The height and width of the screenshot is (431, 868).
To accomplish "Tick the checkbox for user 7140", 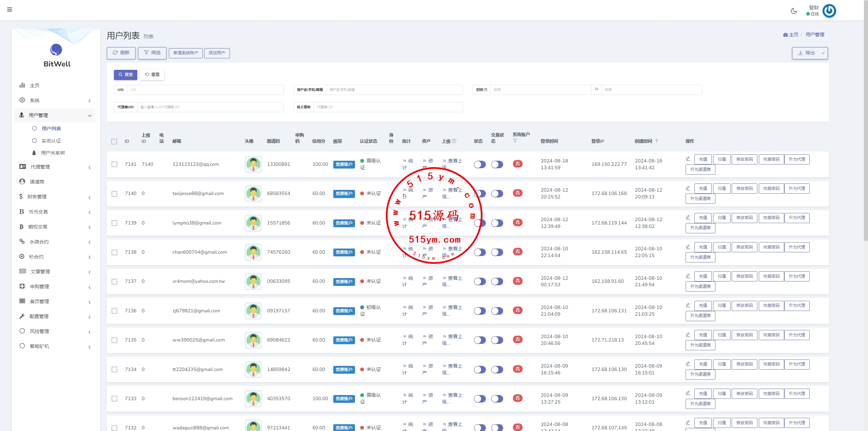I will click(115, 194).
